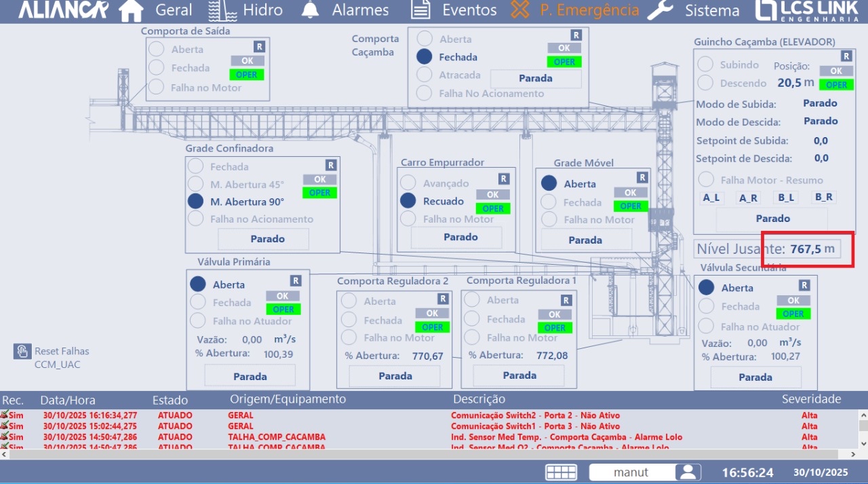Click the Alarmes bell icon
This screenshot has height=484, width=868.
[x=311, y=10]
